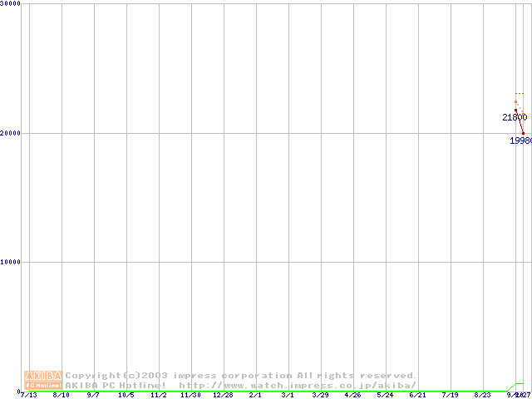Click the 12/28 date on x-axis

point(223,395)
